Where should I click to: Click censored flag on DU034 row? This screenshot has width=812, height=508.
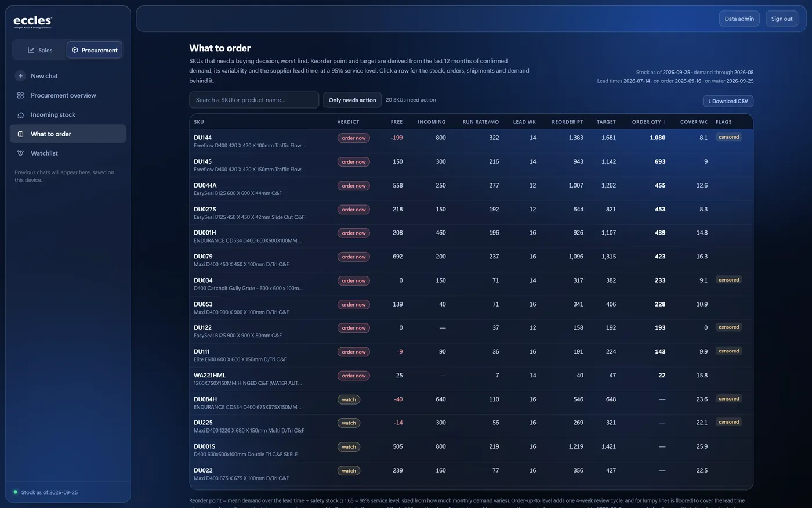pos(728,280)
